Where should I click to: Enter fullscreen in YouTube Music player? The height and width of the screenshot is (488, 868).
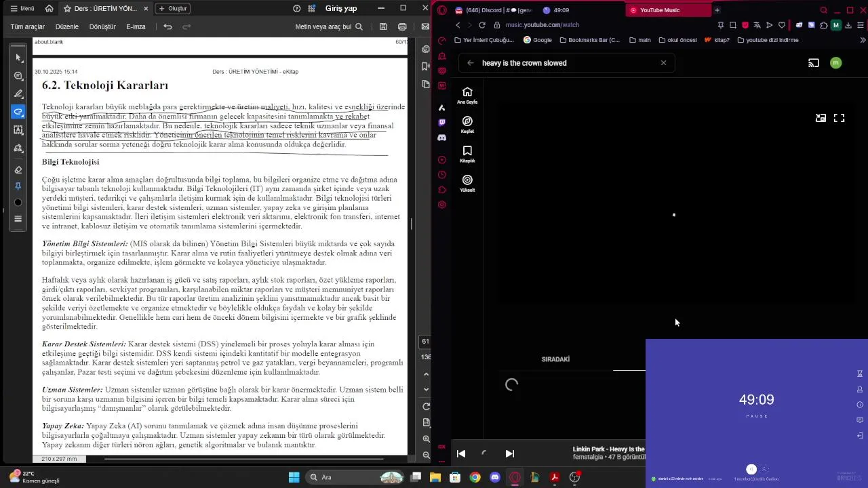click(839, 118)
